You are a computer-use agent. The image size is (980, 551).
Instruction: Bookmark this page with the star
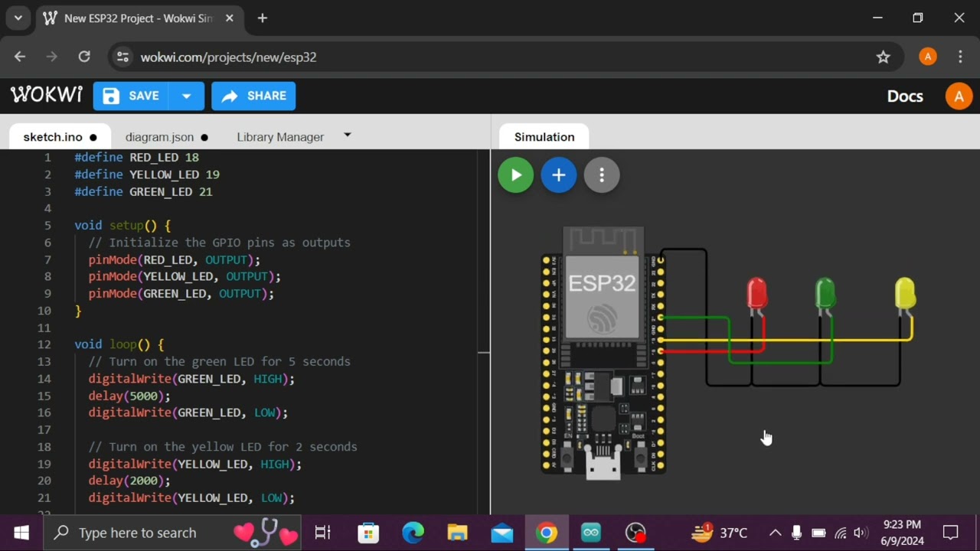point(884,57)
